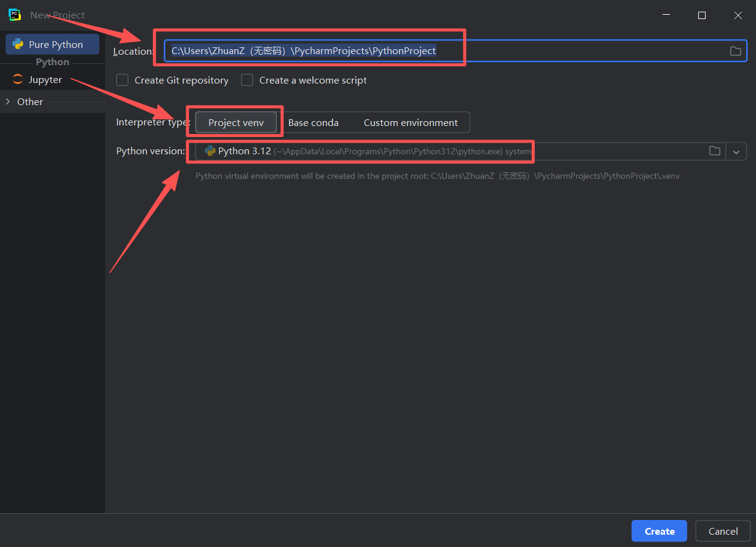Choose Custom environment interpreter type

[411, 122]
